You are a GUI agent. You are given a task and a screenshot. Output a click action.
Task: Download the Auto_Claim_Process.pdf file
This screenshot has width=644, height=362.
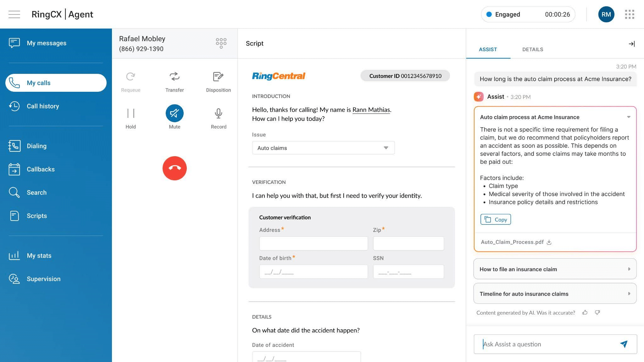pyautogui.click(x=549, y=242)
